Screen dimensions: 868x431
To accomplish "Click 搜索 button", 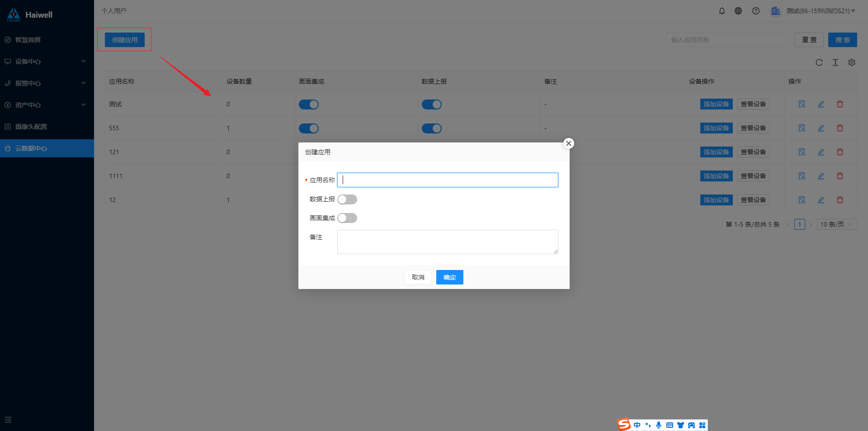I will [843, 40].
